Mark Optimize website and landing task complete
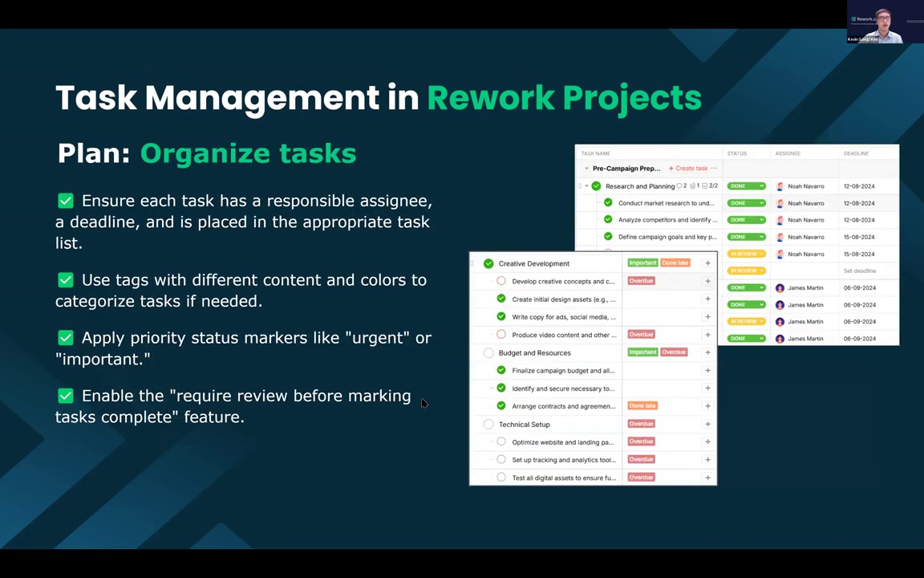This screenshot has height=578, width=924. click(500, 442)
